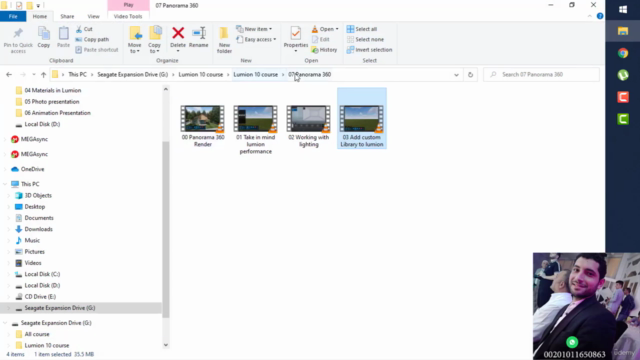
Task: Click the Cut scissors button
Action: pos(84,29)
